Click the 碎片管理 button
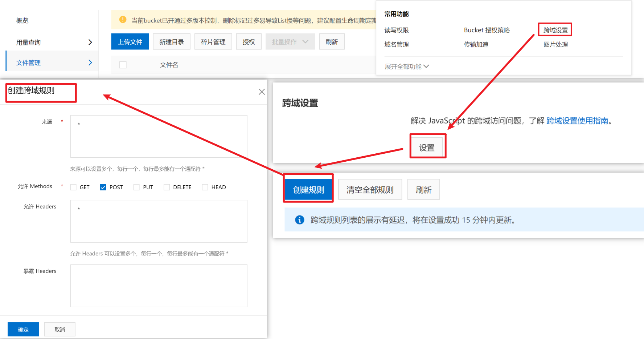 pyautogui.click(x=213, y=42)
